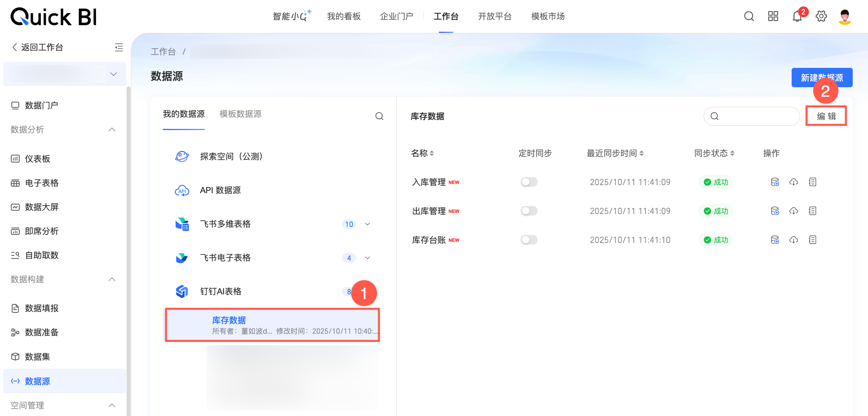Click the API 数据源 cloud icon

[x=182, y=190]
